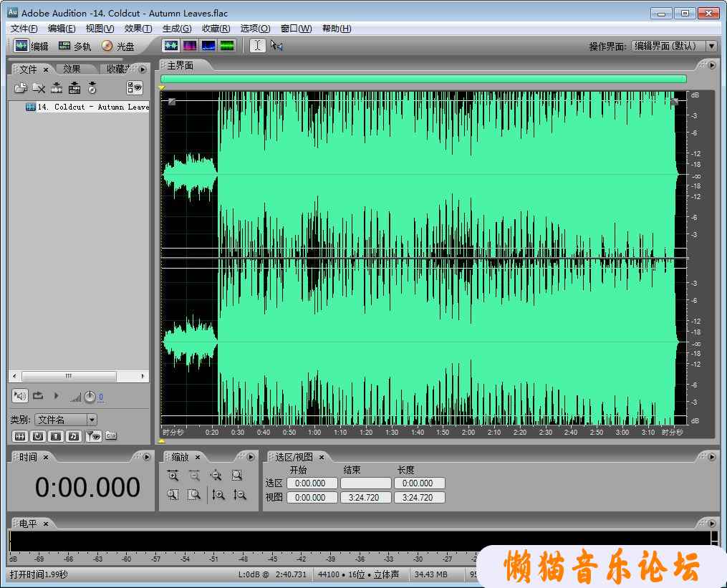Toggle show MIDI files button
The width and height of the screenshot is (727, 588).
[74, 436]
